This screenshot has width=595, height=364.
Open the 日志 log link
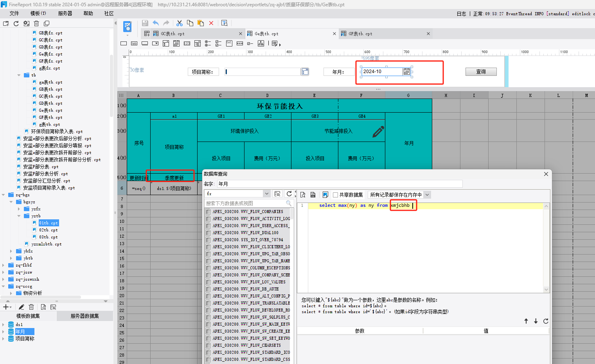[x=462, y=14]
